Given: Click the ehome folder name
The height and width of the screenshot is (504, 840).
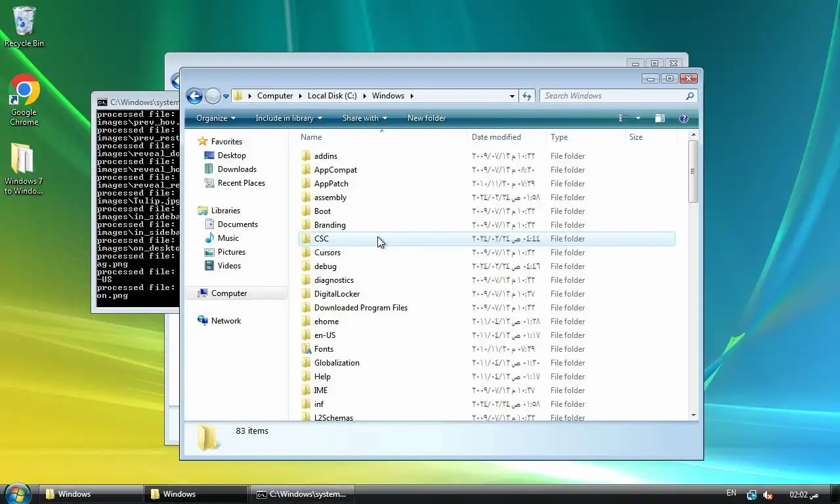Looking at the screenshot, I should pos(326,322).
